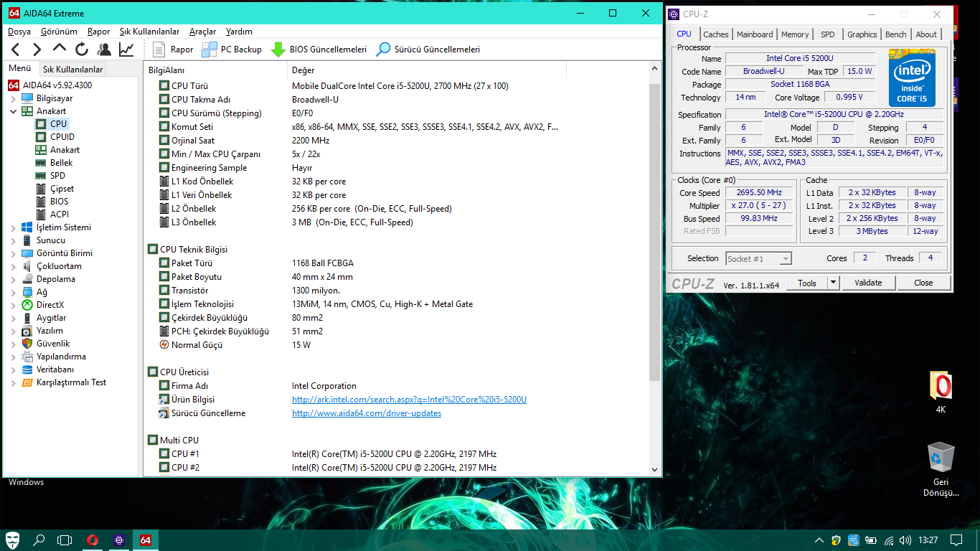Select Bellek in the tree
The image size is (980, 551).
coord(61,163)
